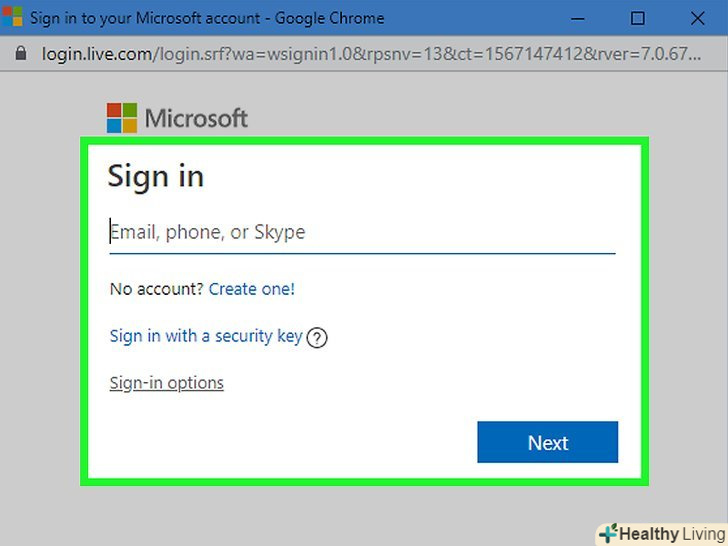Screen dimensions: 728x546
Task: Follow the "Create one!" link
Action: point(251,289)
